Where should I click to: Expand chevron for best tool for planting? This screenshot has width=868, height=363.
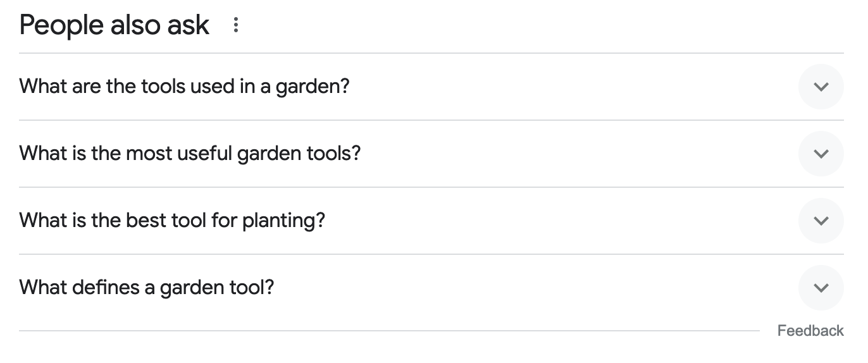click(x=821, y=221)
